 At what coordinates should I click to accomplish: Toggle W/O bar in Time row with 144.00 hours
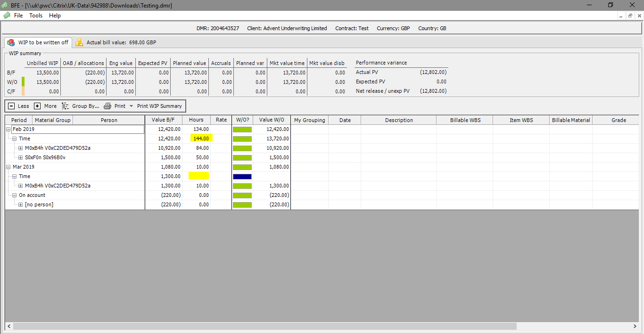point(242,139)
